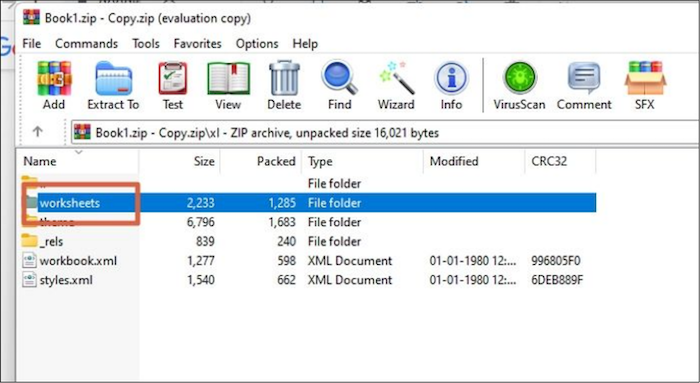Open the Help menu
700x383 pixels.
[305, 44]
